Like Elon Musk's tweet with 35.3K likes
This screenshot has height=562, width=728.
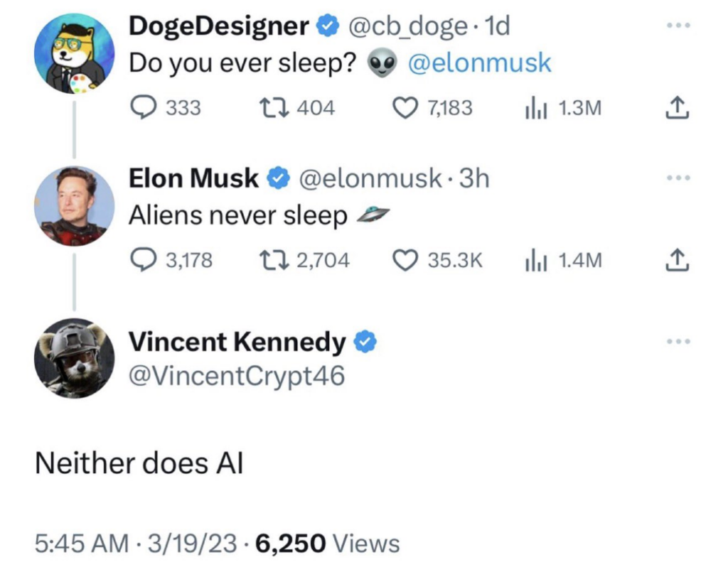coord(405,260)
